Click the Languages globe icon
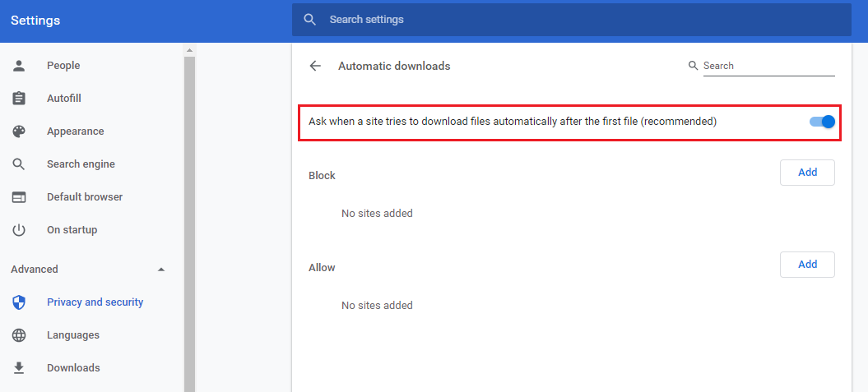868x392 pixels. coord(19,335)
